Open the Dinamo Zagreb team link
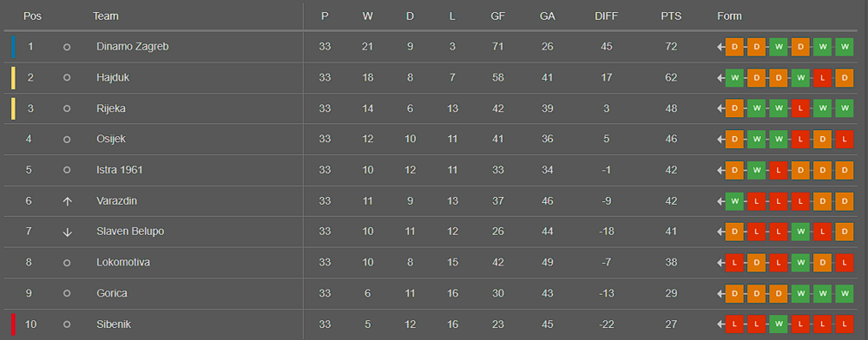This screenshot has width=868, height=340. [x=132, y=47]
